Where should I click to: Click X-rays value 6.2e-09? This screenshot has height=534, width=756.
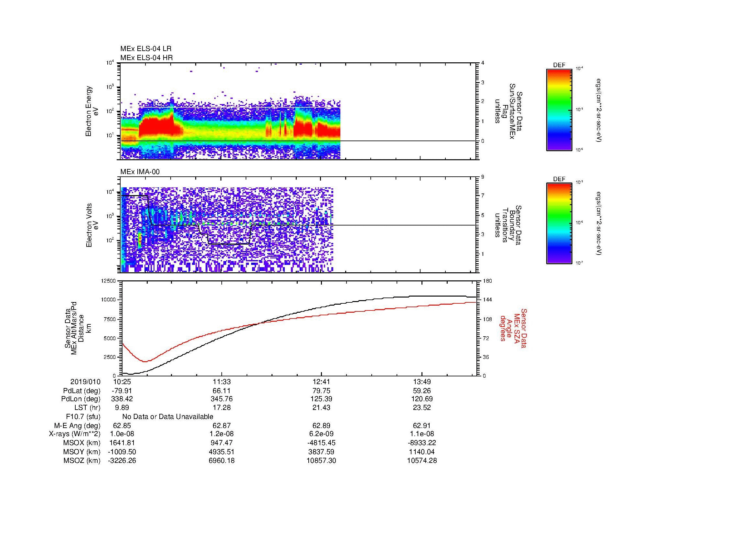321,434
